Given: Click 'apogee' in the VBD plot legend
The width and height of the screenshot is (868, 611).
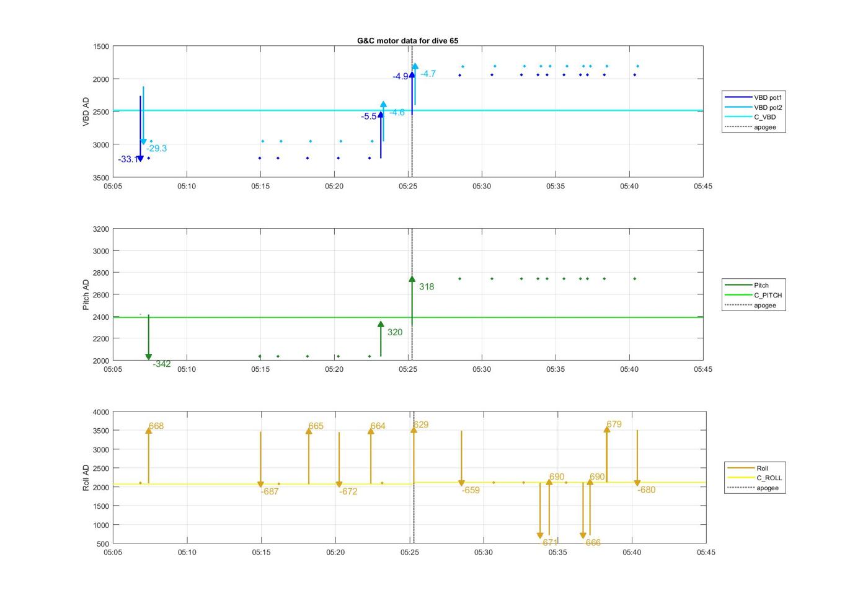Looking at the screenshot, I should pyautogui.click(x=764, y=127).
